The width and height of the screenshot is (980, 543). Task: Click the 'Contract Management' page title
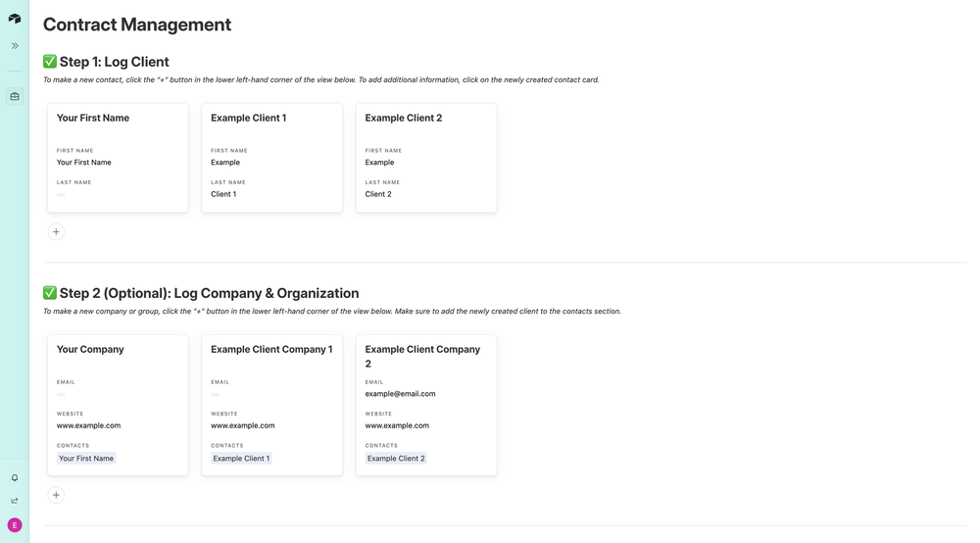click(137, 25)
